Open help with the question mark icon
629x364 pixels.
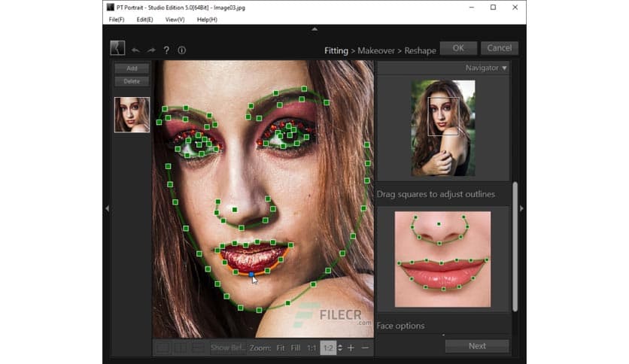(x=166, y=50)
